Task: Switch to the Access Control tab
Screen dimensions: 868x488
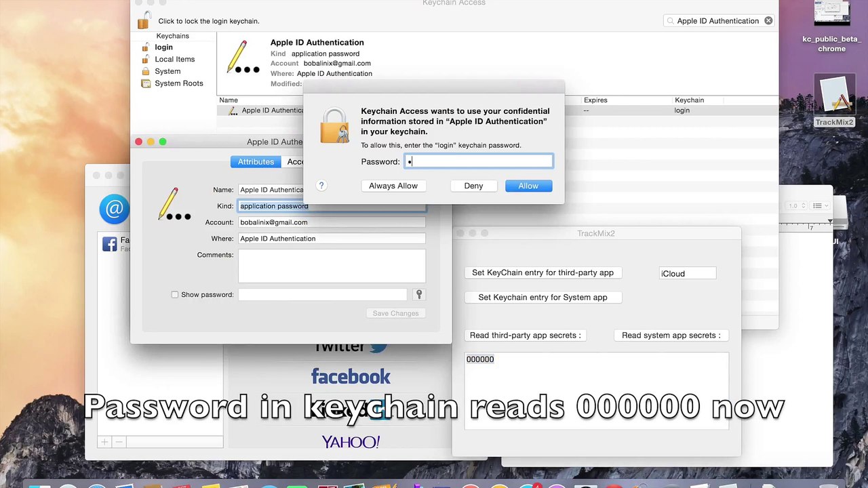Action: [x=294, y=162]
